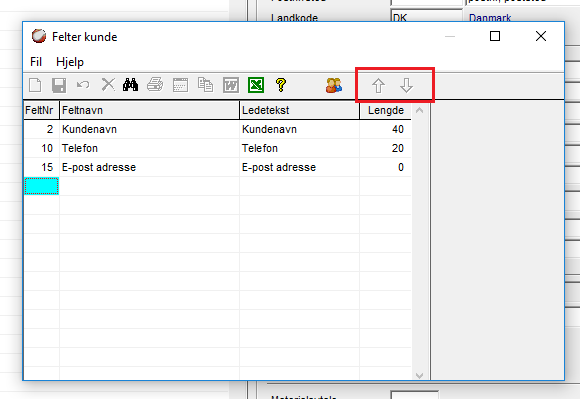The height and width of the screenshot is (399, 580).
Task: Click the FeltNr column header
Action: 41,110
